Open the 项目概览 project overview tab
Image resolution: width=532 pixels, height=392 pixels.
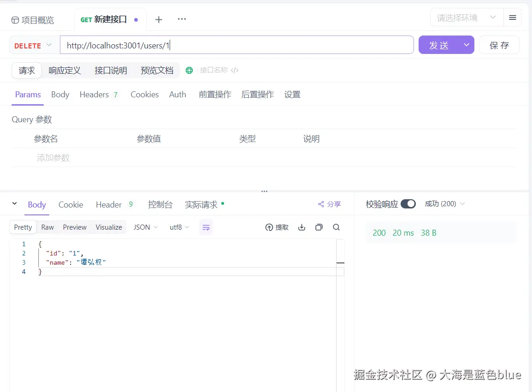click(33, 20)
